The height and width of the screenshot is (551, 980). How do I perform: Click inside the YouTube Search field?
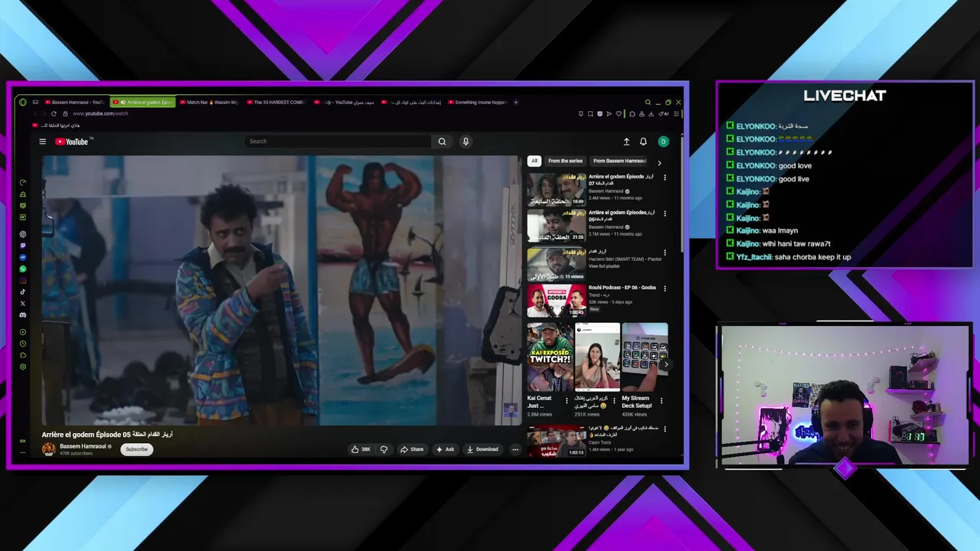(x=338, y=142)
